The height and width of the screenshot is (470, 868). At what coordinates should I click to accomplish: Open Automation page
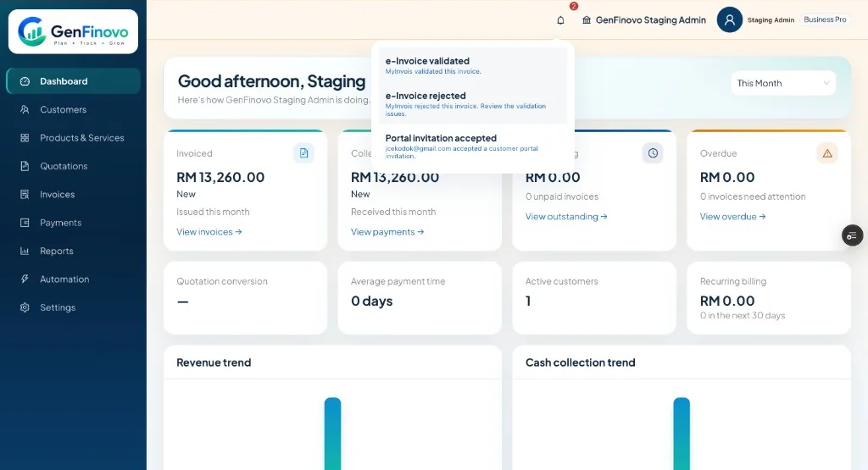coord(73,279)
